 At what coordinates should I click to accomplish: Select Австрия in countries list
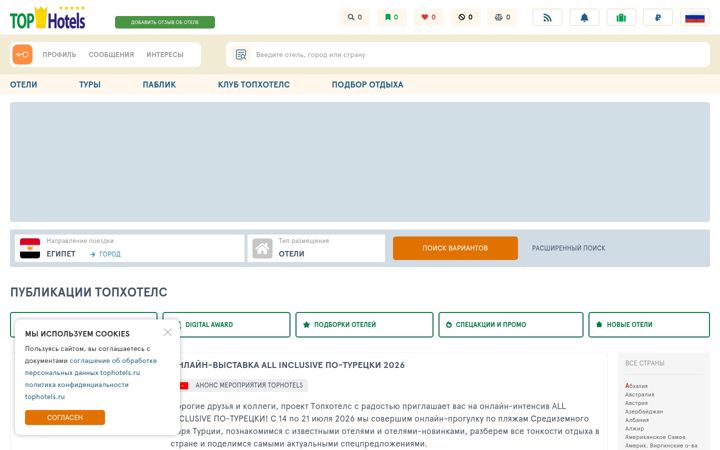click(636, 403)
